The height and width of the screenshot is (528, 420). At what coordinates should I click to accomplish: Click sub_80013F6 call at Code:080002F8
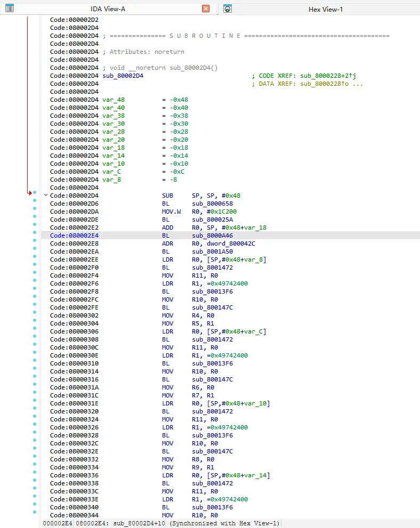(x=212, y=291)
